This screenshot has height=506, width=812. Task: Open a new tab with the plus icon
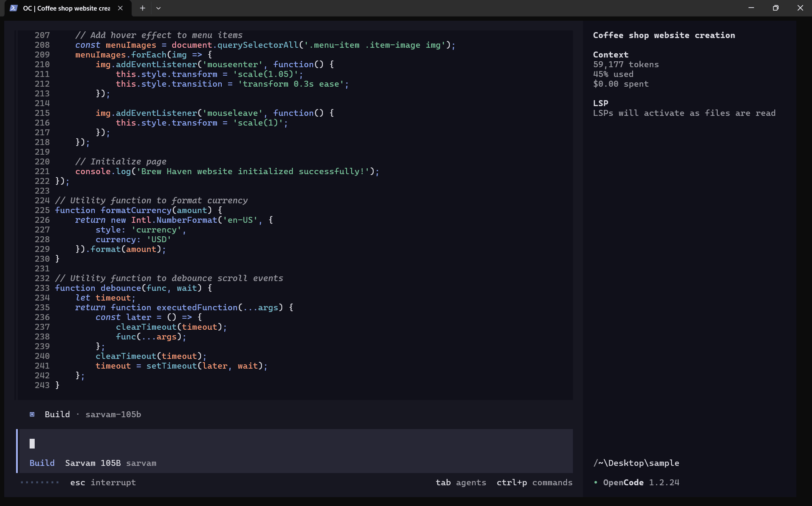click(x=142, y=8)
